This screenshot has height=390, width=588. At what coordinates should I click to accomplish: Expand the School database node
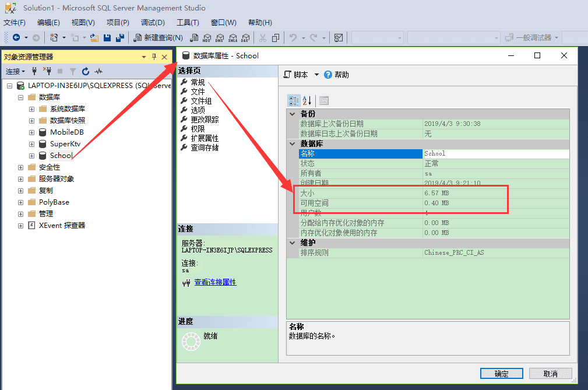pyautogui.click(x=32, y=156)
